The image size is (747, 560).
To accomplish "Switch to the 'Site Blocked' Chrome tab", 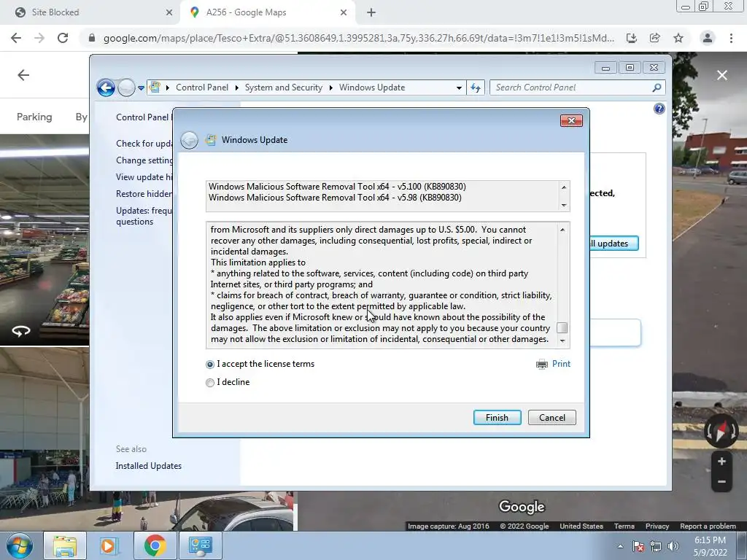I will pyautogui.click(x=90, y=12).
